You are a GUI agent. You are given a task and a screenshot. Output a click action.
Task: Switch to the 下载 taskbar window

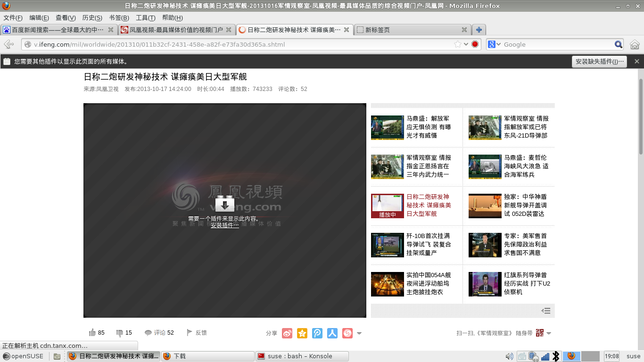(207, 356)
